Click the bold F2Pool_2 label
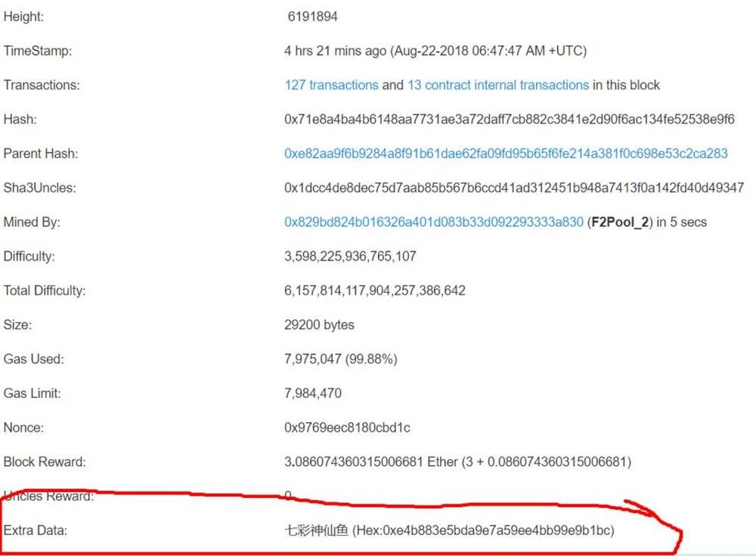 (x=620, y=222)
